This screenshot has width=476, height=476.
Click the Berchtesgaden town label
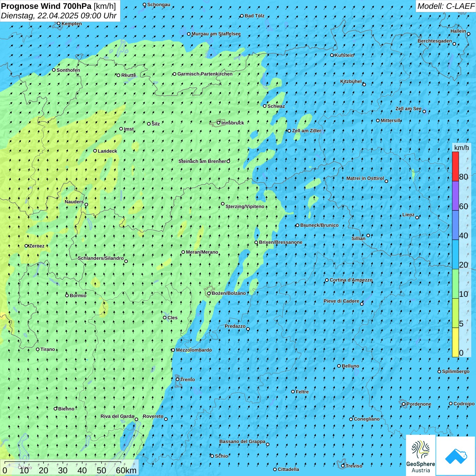tap(435, 41)
